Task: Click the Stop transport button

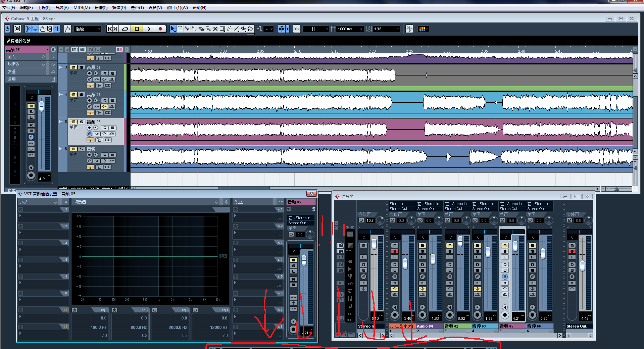Action: click(x=137, y=29)
